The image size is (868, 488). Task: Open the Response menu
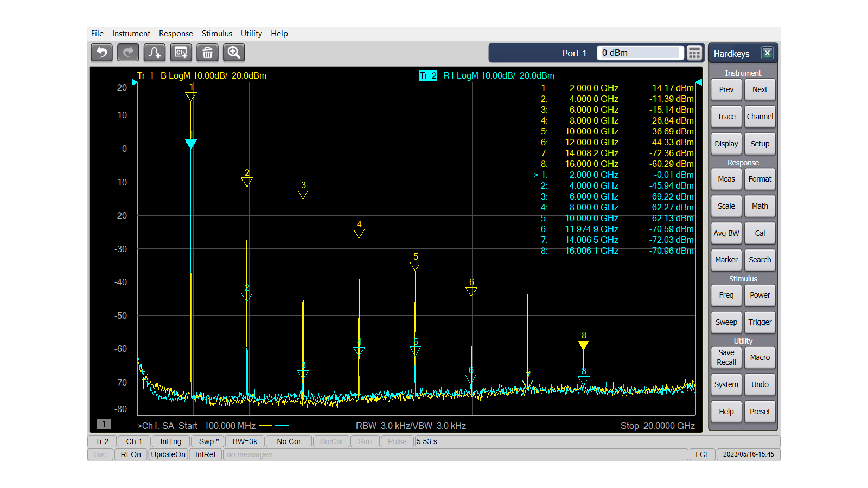(x=175, y=34)
